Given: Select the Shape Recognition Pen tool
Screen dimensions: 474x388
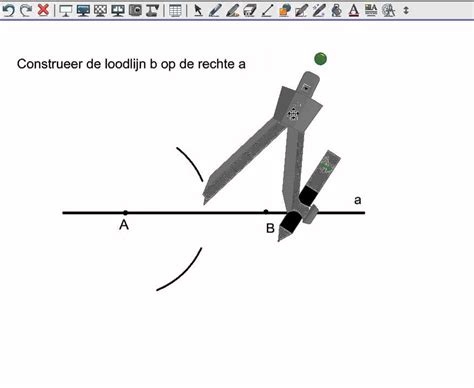Looking at the screenshot, I should (302, 11).
